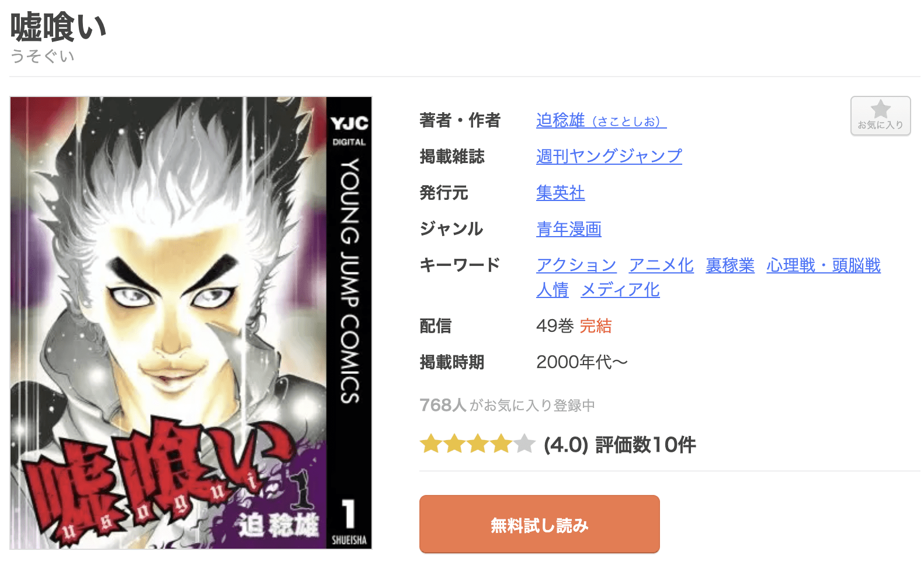Click the 無料試し読み orange button
This screenshot has height=568, width=924.
point(539,524)
